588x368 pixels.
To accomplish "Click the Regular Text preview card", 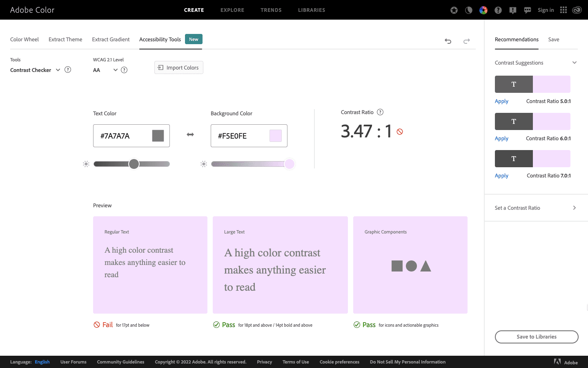I will click(150, 265).
